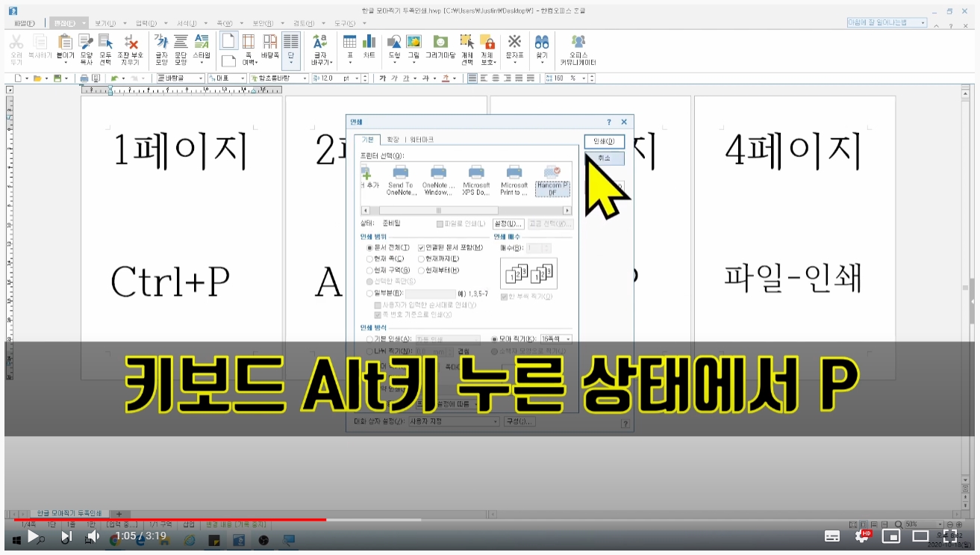Click the Remove Format Marks (조판 부호 지우기) icon
Screen dimensions: 980x555
[x=131, y=49]
